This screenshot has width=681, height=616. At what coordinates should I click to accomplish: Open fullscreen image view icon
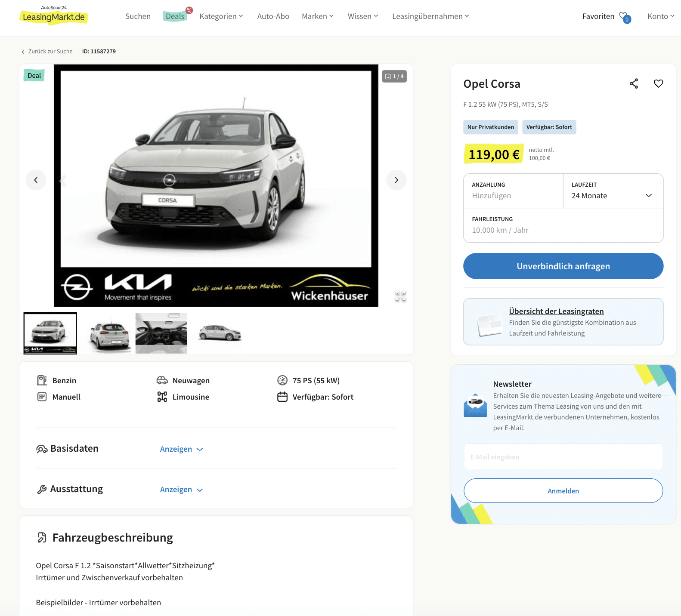click(x=400, y=296)
